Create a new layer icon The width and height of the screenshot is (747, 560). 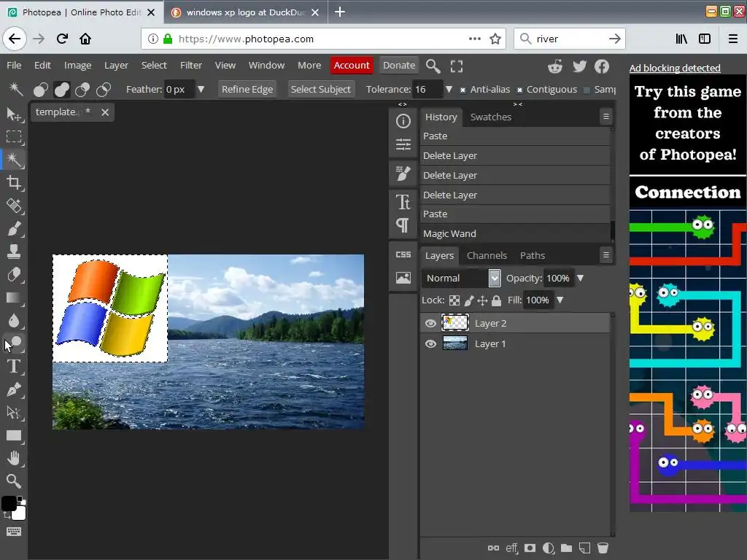(x=584, y=548)
